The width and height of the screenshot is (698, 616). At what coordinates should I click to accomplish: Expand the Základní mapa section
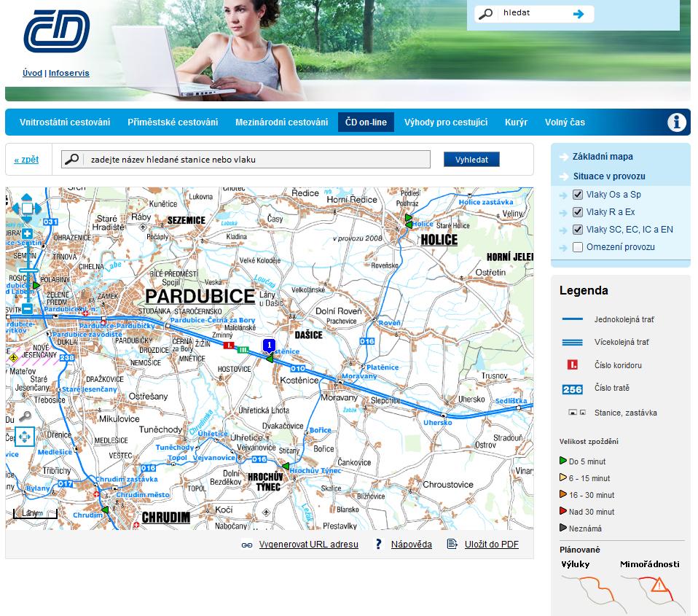click(x=602, y=157)
